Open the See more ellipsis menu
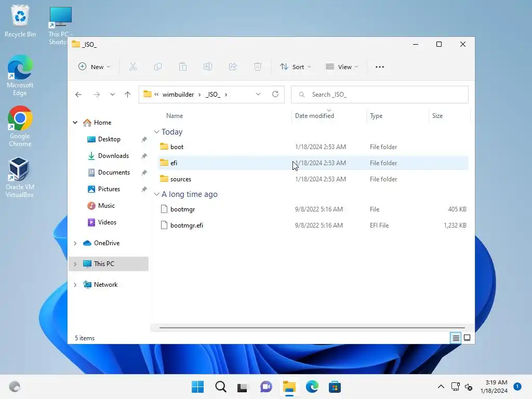This screenshot has width=532, height=399. 380,67
